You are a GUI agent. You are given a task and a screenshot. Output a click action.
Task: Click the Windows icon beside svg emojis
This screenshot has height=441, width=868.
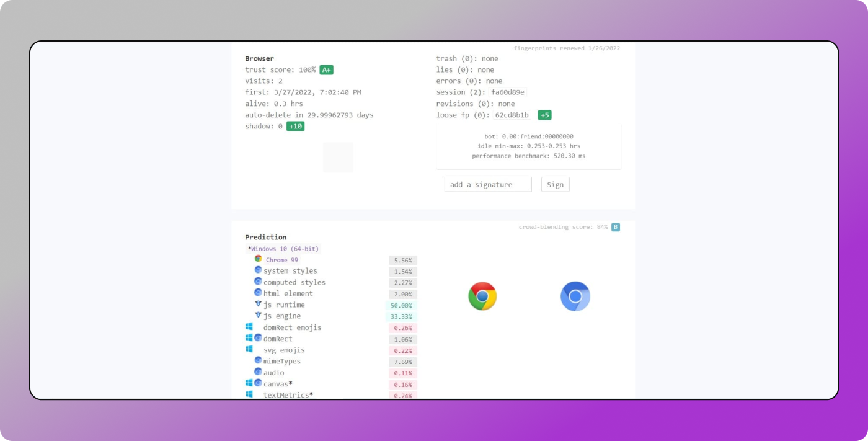(x=249, y=350)
